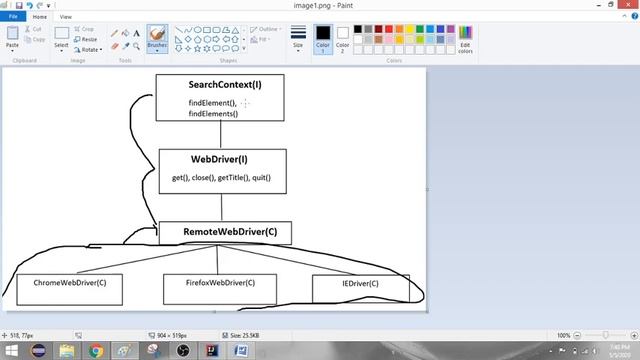Viewport: 640px width, 360px height.
Task: Choose the Left arrow shape
Action: [x=226, y=40]
